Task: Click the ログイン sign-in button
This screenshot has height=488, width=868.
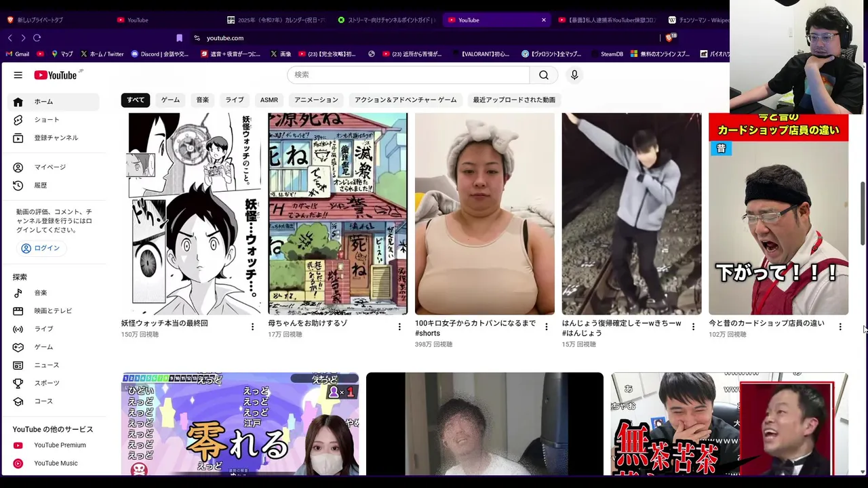Action: pyautogui.click(x=41, y=248)
